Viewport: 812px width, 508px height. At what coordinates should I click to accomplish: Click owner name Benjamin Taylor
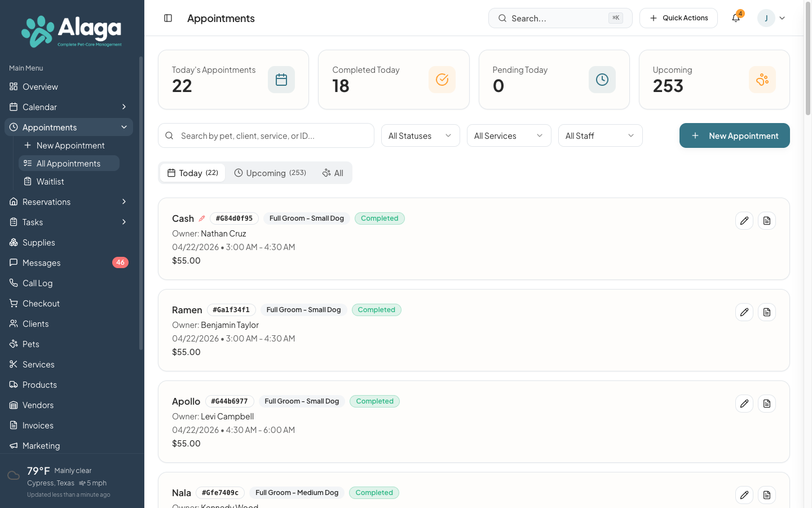(x=230, y=325)
